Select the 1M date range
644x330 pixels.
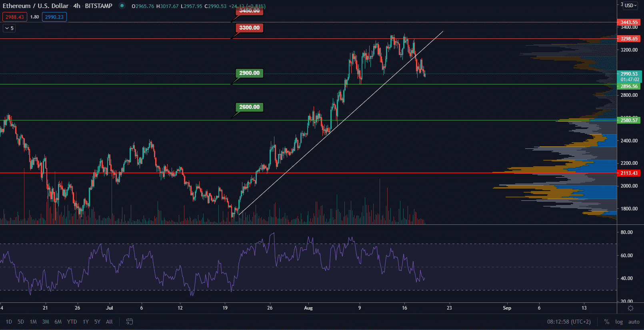[x=33, y=322]
